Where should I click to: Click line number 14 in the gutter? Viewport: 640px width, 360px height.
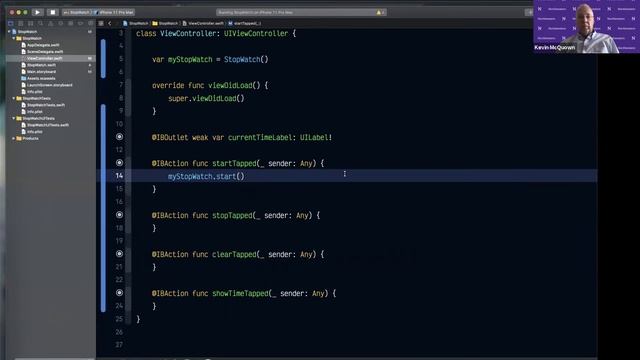pos(119,176)
